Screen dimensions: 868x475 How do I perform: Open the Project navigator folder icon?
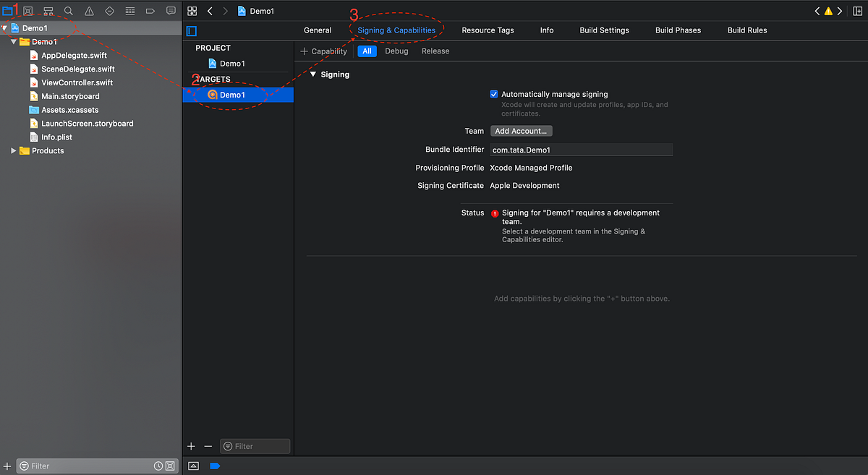click(7, 11)
